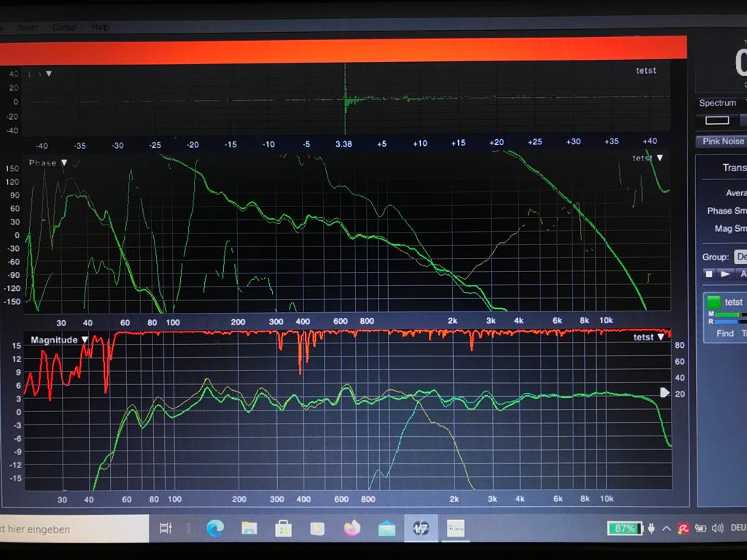Switch to the Spectrum mode tab
Screen dimensions: 747x560
coord(718,103)
